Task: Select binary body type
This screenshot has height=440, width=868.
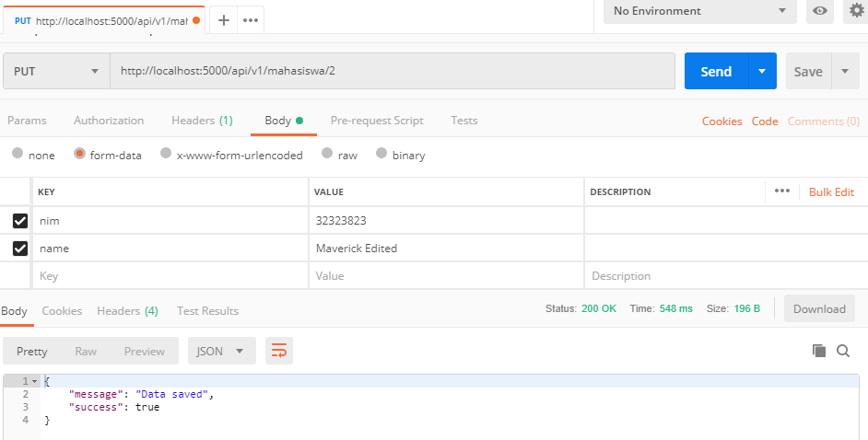Action: point(381,153)
